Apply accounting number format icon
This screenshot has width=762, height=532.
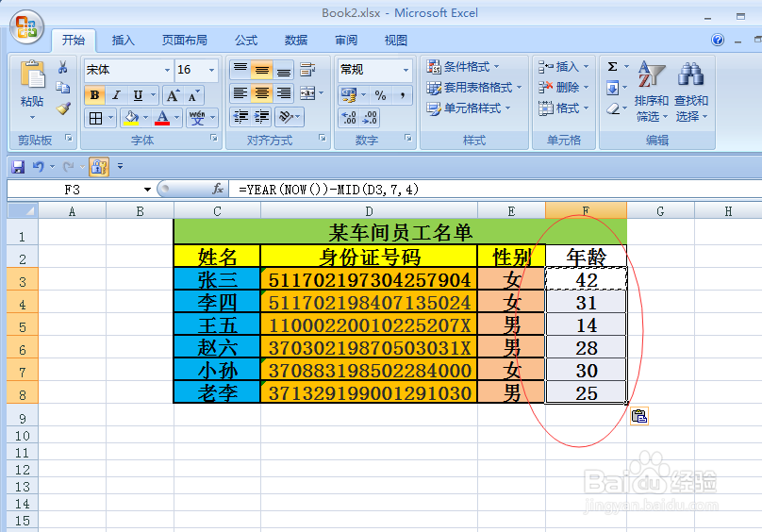pyautogui.click(x=348, y=95)
